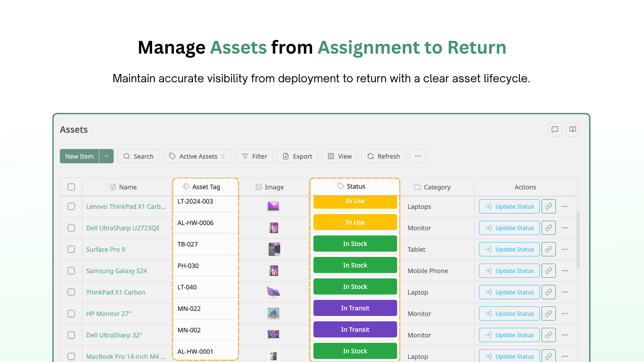Open three-dot menu for Samsung Galaxy S24 row
The height and width of the screenshot is (362, 644).
coord(565,271)
